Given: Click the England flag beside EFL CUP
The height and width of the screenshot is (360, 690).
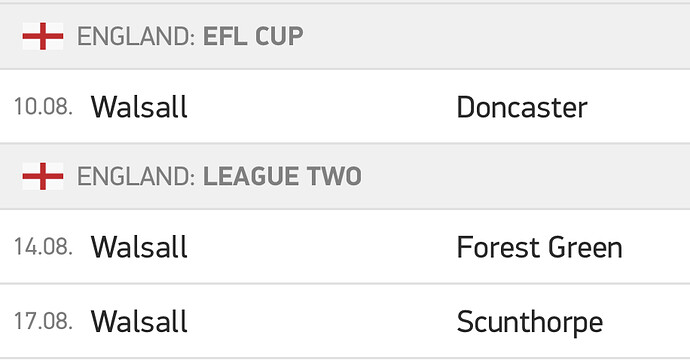Looking at the screenshot, I should 43,36.
